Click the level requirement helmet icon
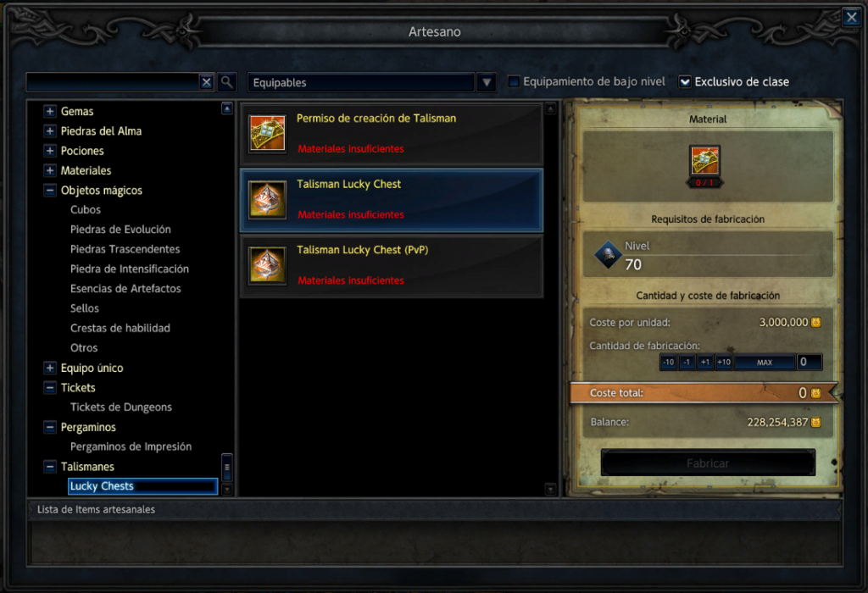This screenshot has width=868, height=593. pos(608,254)
